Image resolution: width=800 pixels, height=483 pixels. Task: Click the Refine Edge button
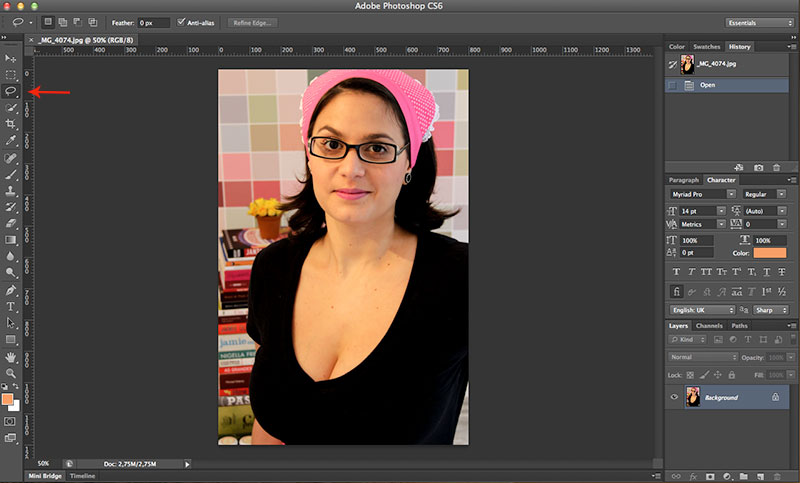pos(252,22)
